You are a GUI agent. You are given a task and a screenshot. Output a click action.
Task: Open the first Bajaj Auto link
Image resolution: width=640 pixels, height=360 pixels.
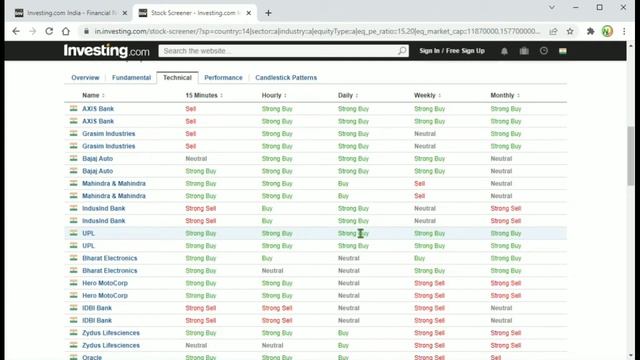tap(98, 159)
